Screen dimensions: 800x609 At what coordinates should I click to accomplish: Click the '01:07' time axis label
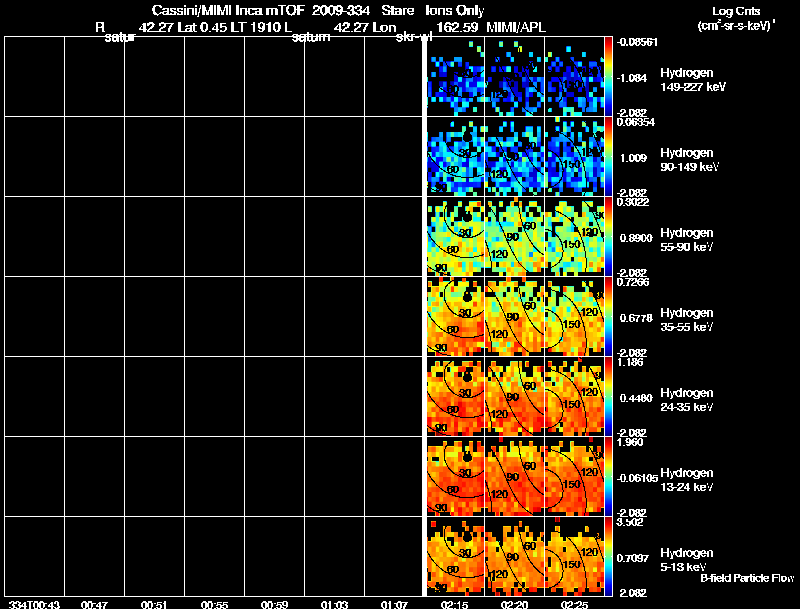394,605
